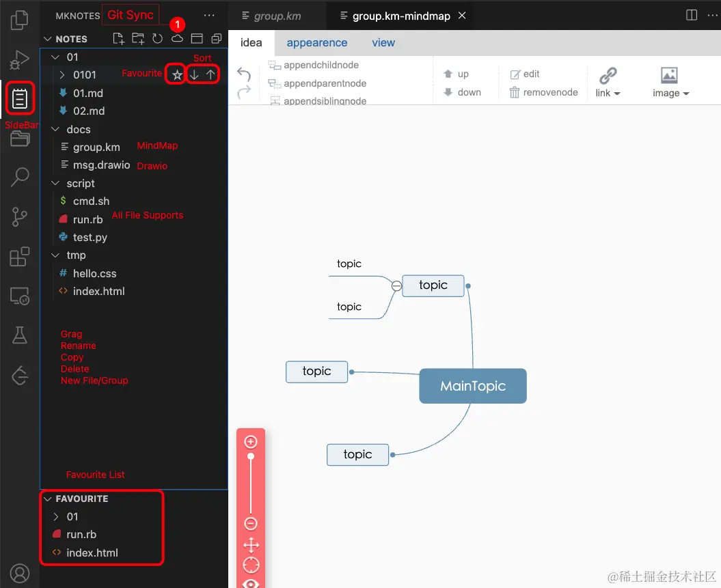Select the group.km editor tab
721x588 pixels.
pos(277,16)
